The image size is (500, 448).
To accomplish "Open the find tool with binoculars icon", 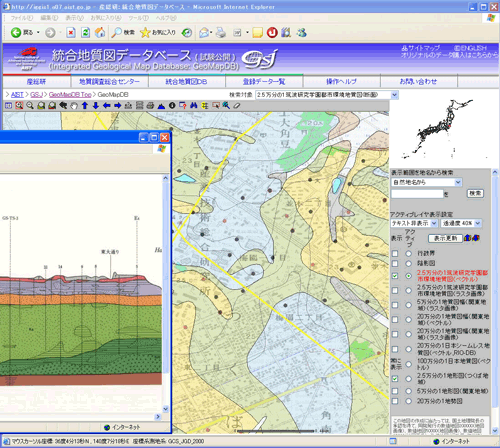I will (x=194, y=106).
